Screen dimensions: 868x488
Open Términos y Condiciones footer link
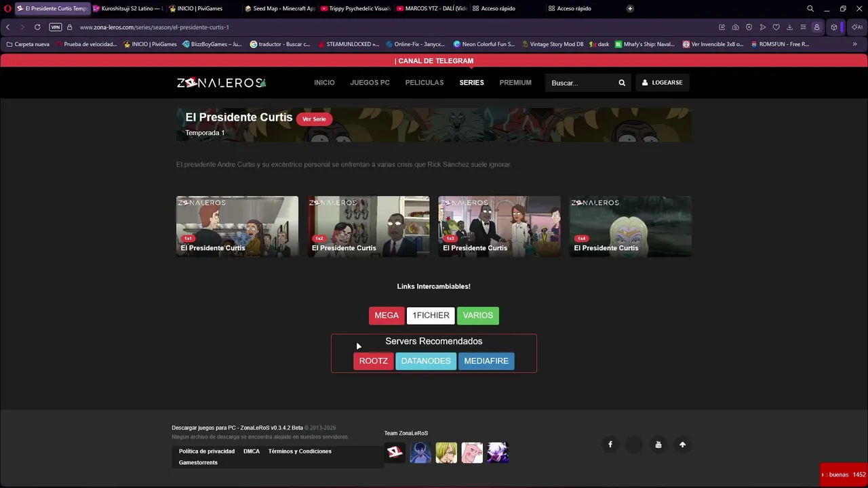(300, 451)
